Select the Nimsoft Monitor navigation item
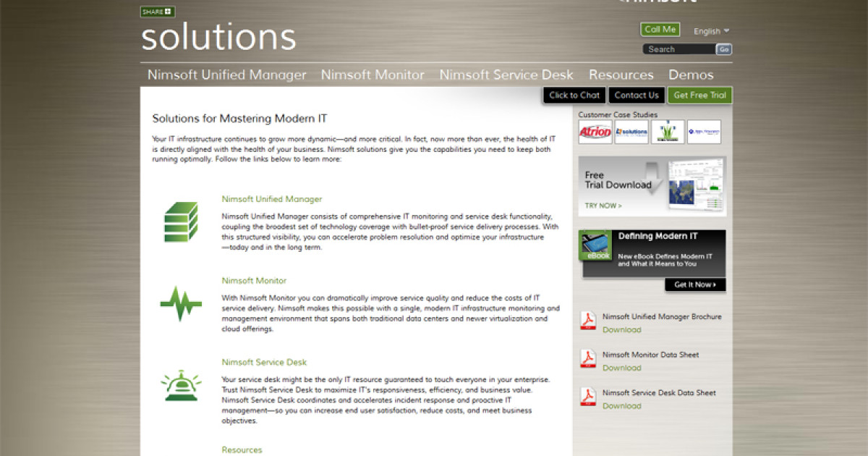 373,75
